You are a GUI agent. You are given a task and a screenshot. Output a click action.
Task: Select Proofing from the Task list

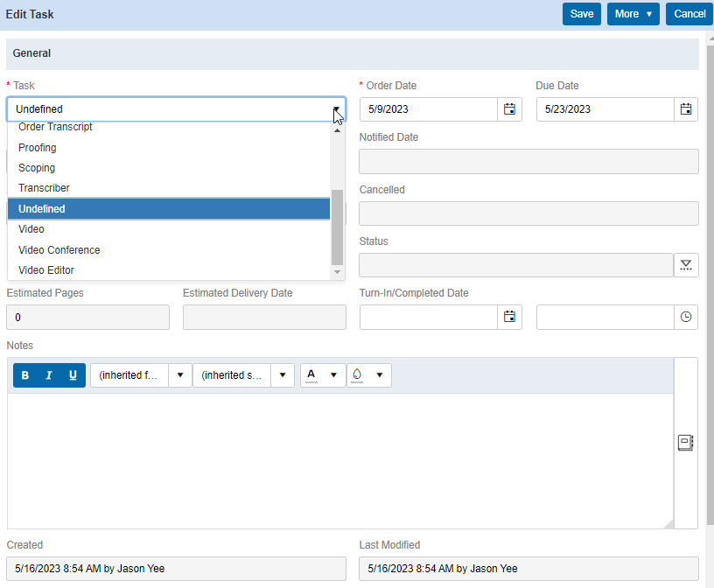pos(38,148)
